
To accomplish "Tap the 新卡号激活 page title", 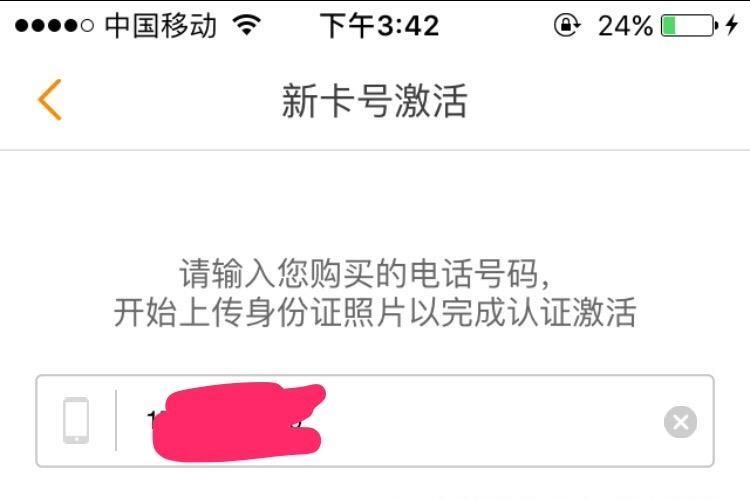I will pos(375,100).
